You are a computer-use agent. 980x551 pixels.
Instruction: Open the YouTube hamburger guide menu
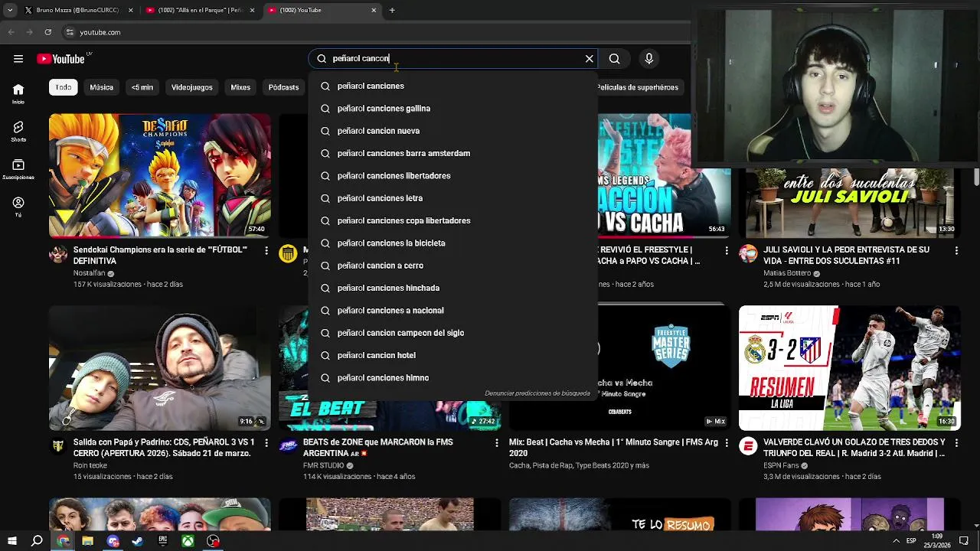pyautogui.click(x=18, y=59)
